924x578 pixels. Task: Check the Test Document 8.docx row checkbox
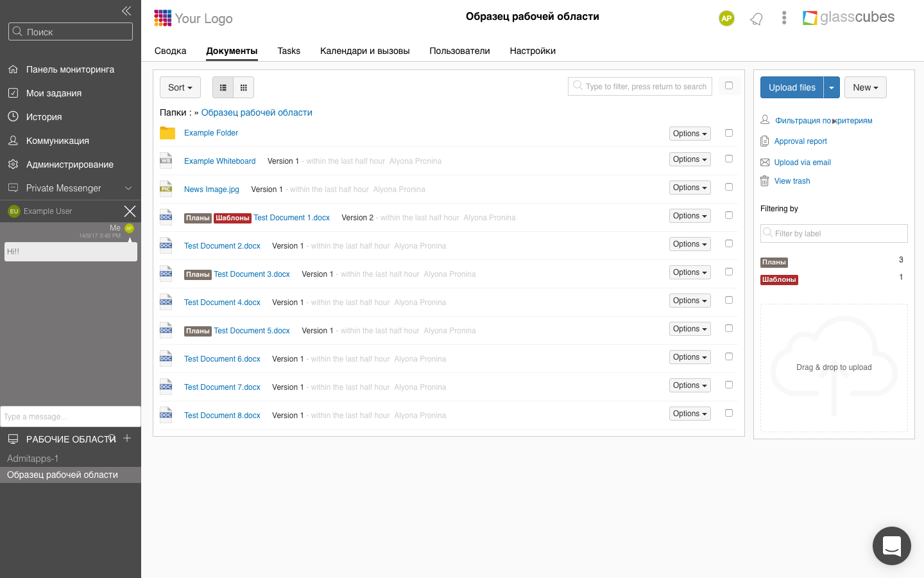(729, 413)
